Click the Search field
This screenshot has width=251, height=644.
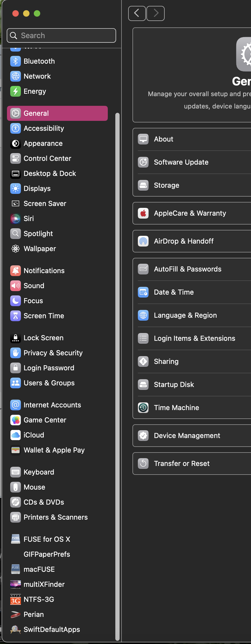[x=61, y=35]
